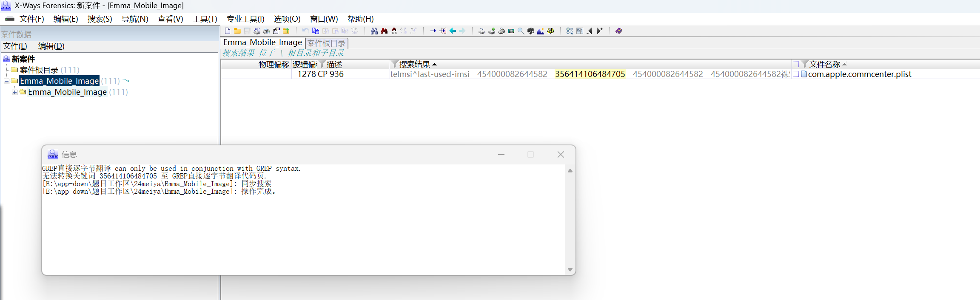
Task: Tick the checkbox beside com.apple.commcenter.plist
Action: 795,74
